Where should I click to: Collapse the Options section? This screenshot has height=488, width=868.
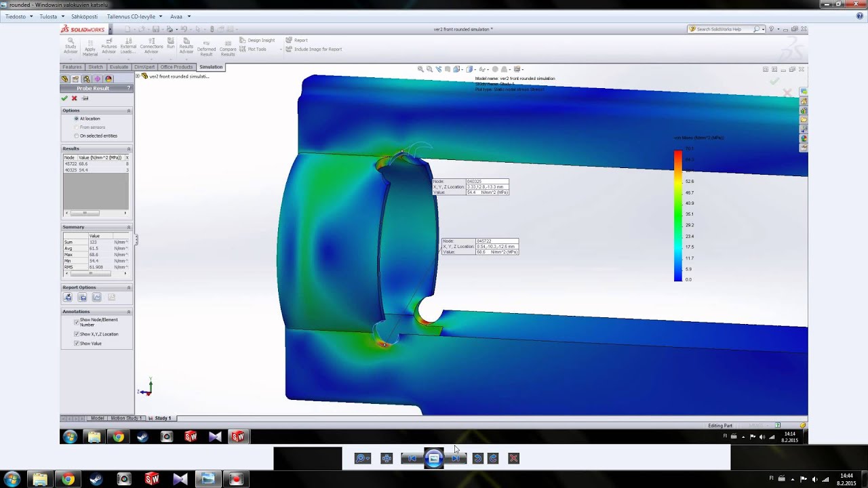point(129,110)
